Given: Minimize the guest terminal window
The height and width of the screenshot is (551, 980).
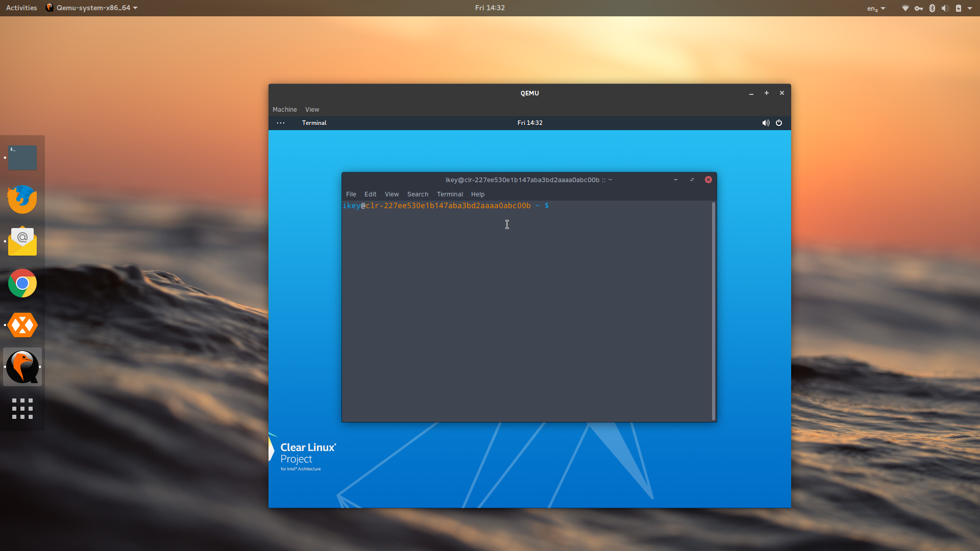Looking at the screenshot, I should click(x=676, y=180).
